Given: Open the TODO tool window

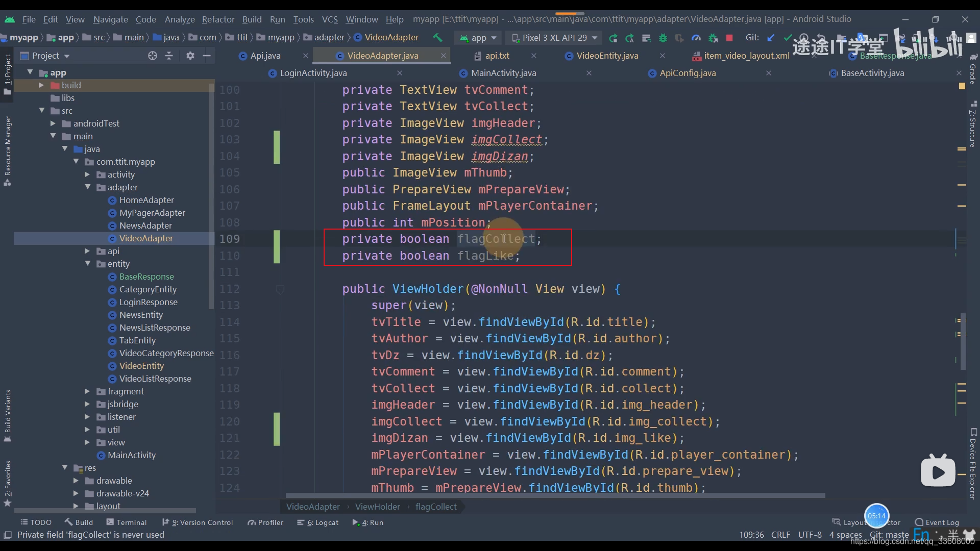Looking at the screenshot, I should click(x=36, y=522).
